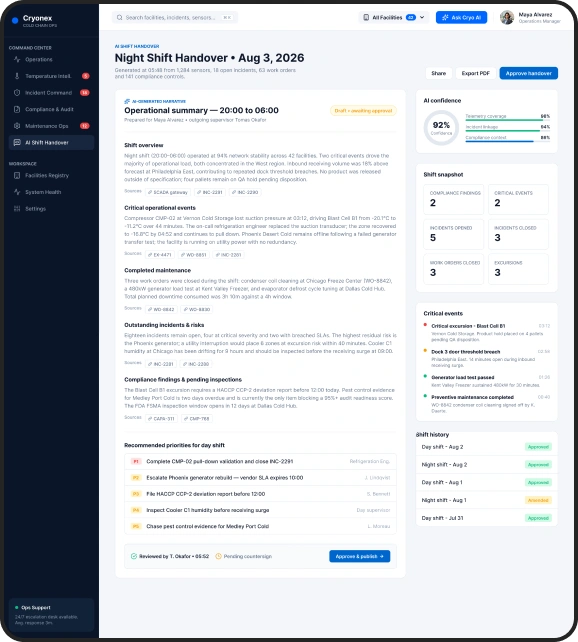Image resolution: width=578 pixels, height=642 pixels.
Task: Select 'Generator load test passed' event
Action: 487,381
